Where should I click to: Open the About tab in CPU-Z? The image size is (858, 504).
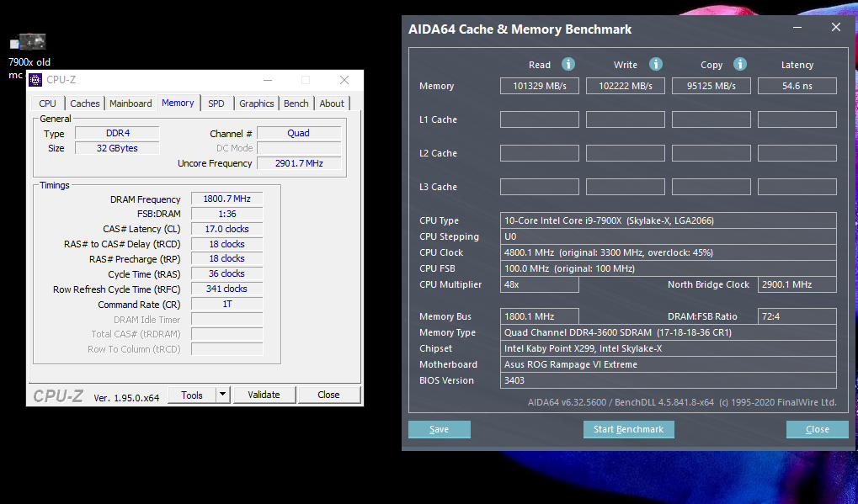(332, 103)
